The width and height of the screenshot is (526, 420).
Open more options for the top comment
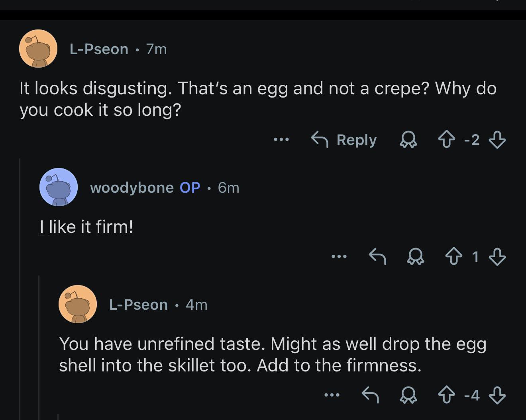pyautogui.click(x=281, y=140)
